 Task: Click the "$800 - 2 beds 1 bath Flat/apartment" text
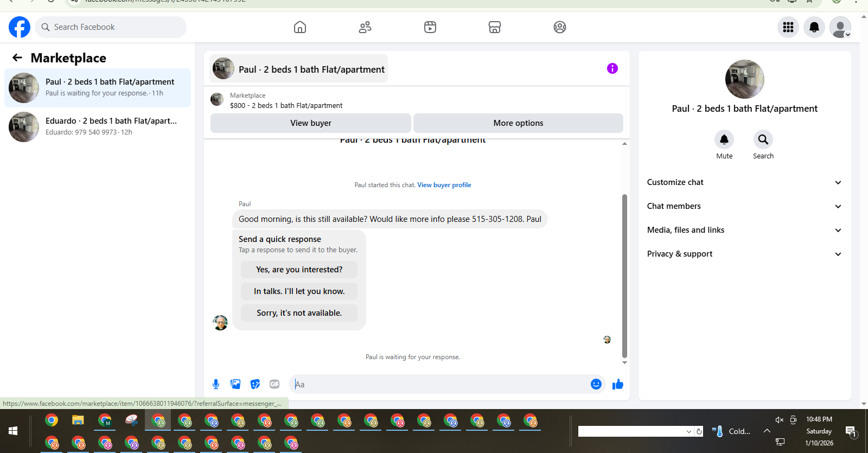point(286,106)
